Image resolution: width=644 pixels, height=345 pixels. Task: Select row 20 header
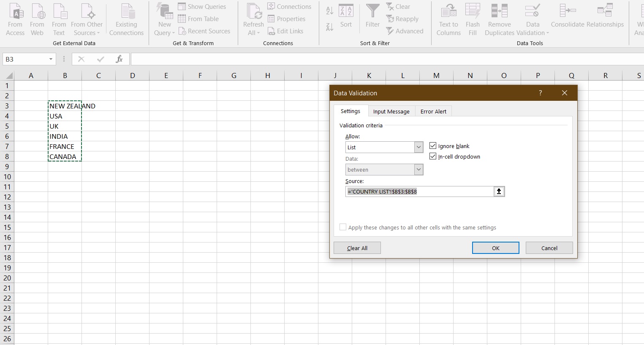point(7,278)
